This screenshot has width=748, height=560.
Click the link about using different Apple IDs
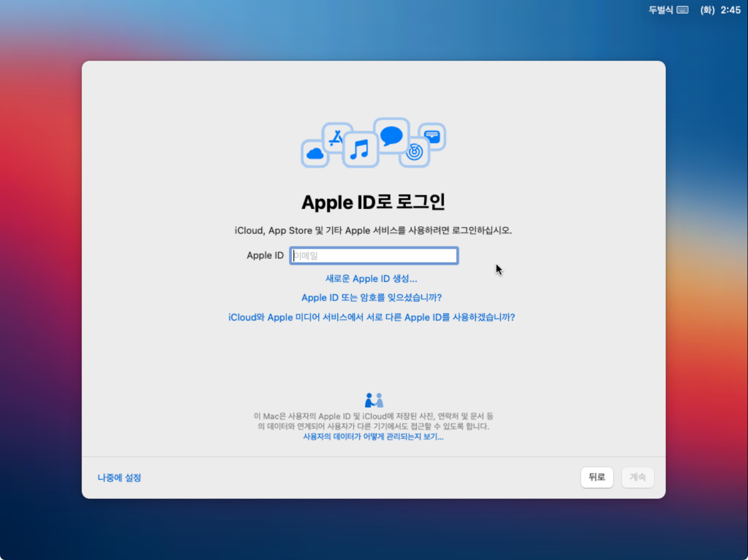tap(371, 317)
